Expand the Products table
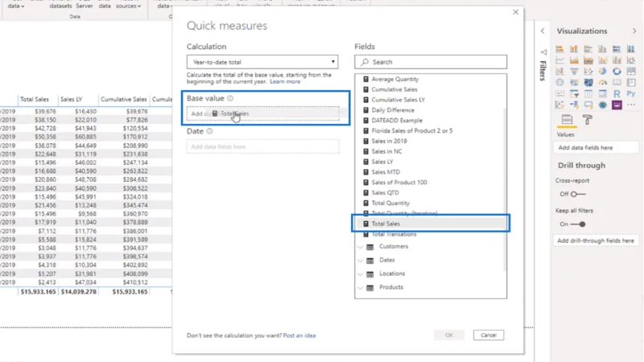 [x=360, y=287]
